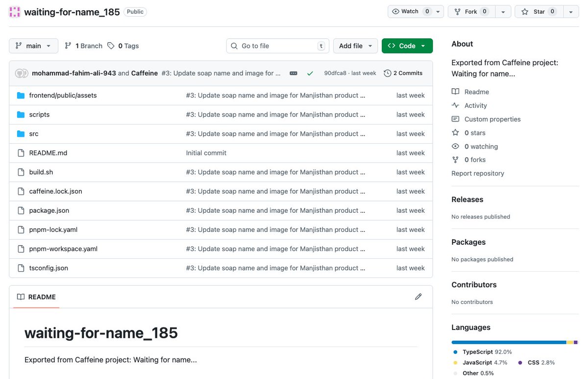Image resolution: width=588 pixels, height=379 pixels.
Task: Open the Packages heading link
Action: click(468, 242)
